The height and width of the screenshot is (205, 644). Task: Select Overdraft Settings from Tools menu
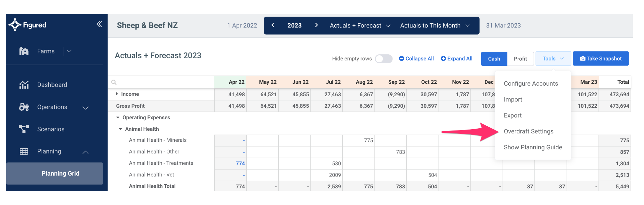pyautogui.click(x=528, y=131)
